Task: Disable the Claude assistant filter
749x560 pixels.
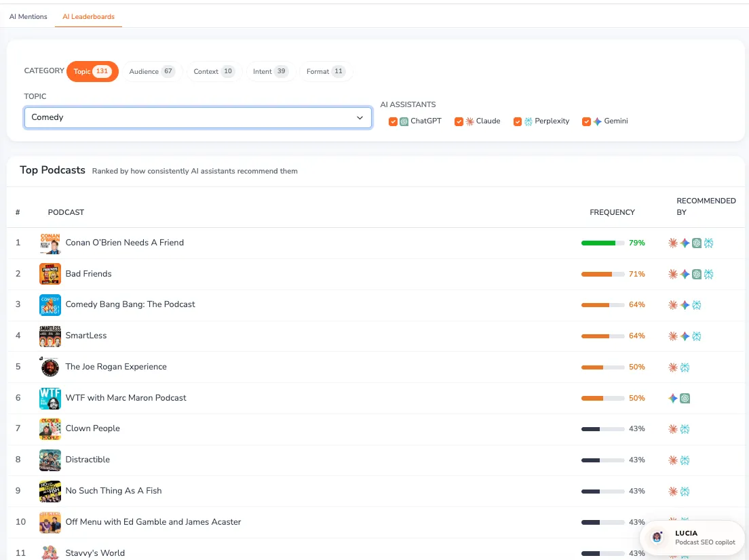Action: [459, 121]
